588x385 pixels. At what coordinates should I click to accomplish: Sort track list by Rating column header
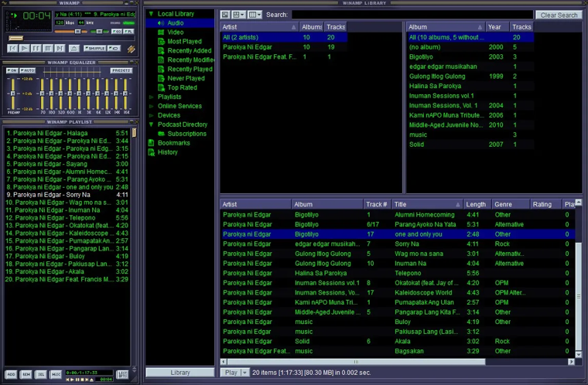[x=545, y=204]
